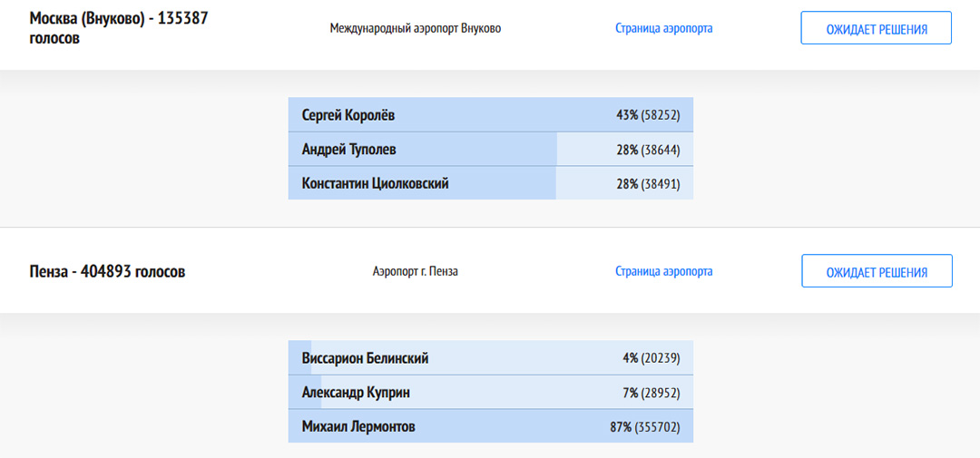Open the Penza airport page link
Image resolution: width=980 pixels, height=458 pixels.
coord(663,271)
